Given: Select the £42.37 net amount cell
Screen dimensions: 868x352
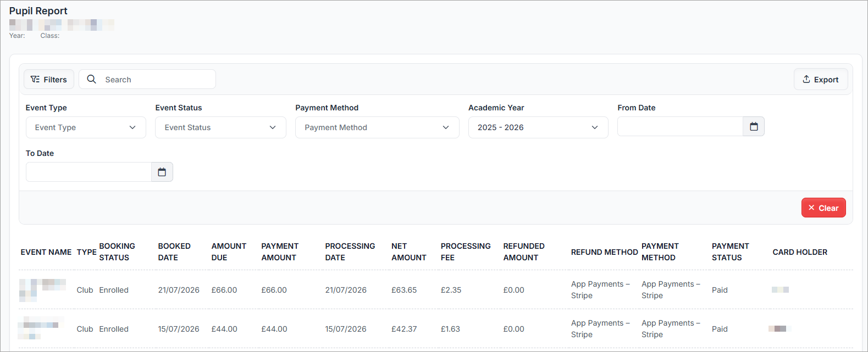Looking at the screenshot, I should click(404, 329).
